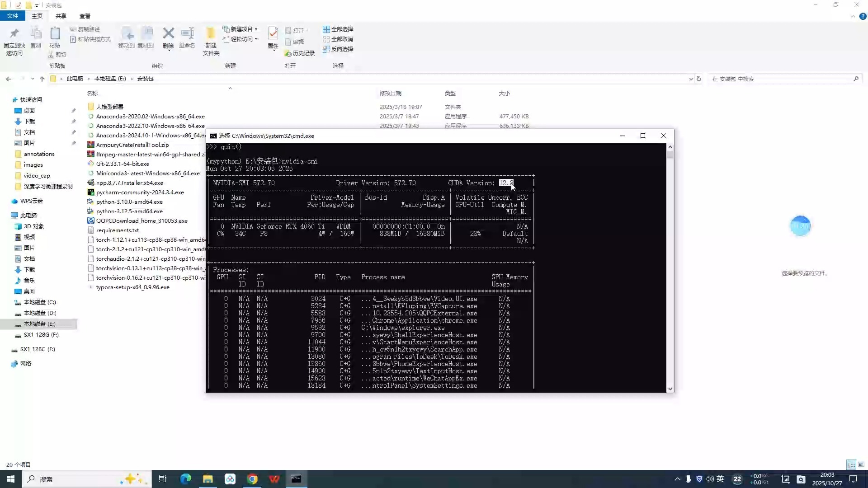Toggle the microphone tray icon
Screen dimensions: 868x488
pyautogui.click(x=688, y=479)
